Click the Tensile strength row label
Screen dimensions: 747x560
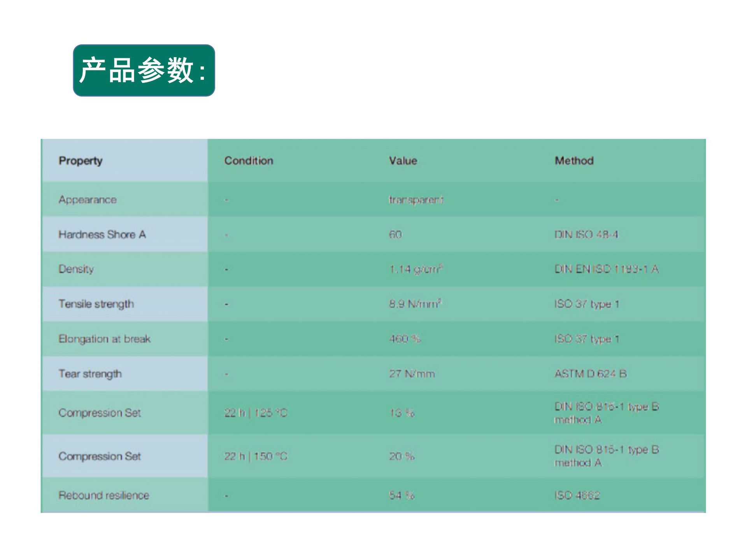(96, 304)
